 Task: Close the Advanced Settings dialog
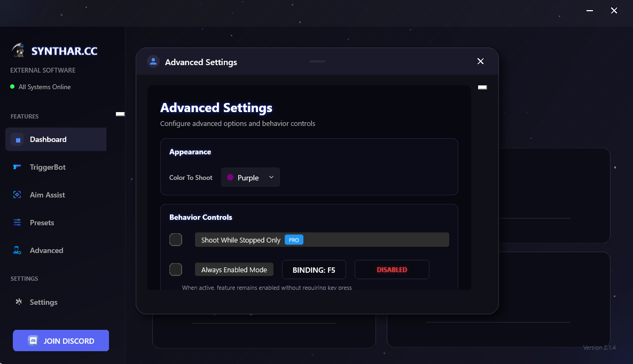(480, 61)
